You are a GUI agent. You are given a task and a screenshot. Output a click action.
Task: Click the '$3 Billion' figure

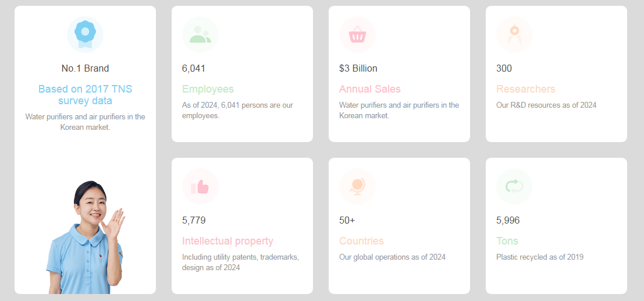358,68
